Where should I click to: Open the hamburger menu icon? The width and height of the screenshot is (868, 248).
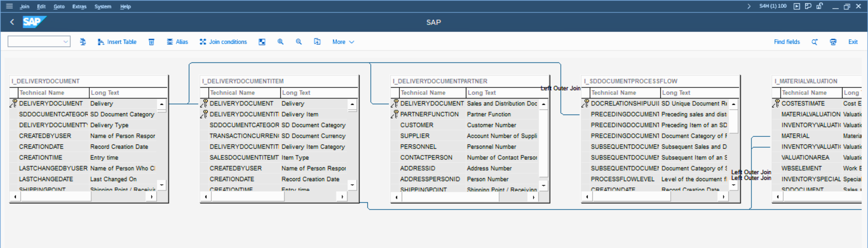click(x=9, y=6)
